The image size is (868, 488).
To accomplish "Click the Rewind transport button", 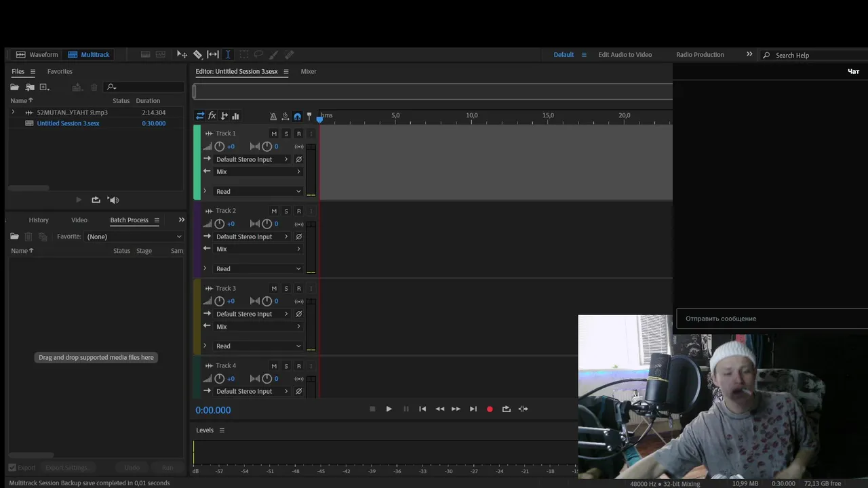I will tap(439, 409).
